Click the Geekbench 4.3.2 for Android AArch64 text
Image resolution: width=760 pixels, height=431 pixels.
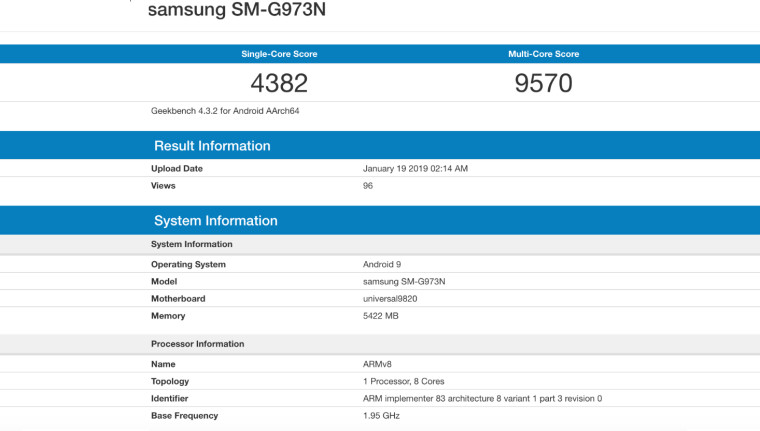point(225,111)
